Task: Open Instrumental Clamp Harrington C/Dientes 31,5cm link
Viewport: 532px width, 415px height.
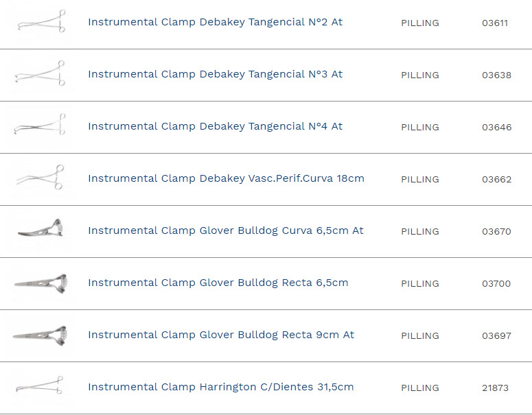Action: (x=220, y=387)
